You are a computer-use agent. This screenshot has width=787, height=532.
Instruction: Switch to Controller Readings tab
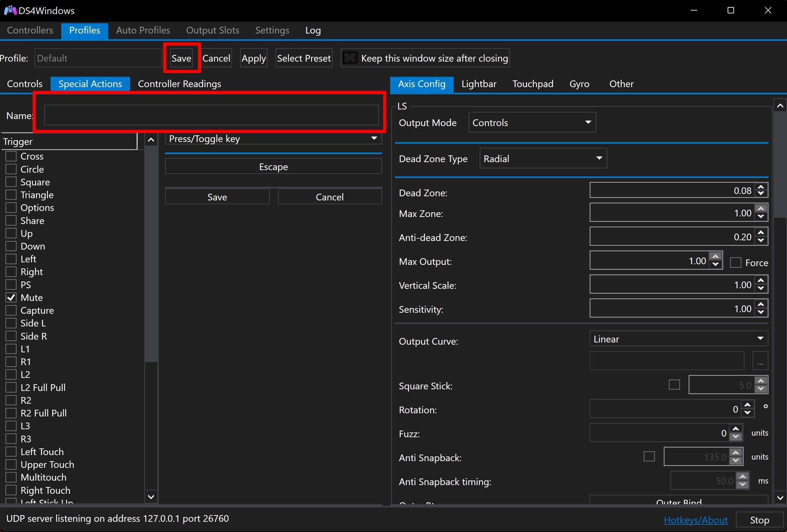coord(179,84)
